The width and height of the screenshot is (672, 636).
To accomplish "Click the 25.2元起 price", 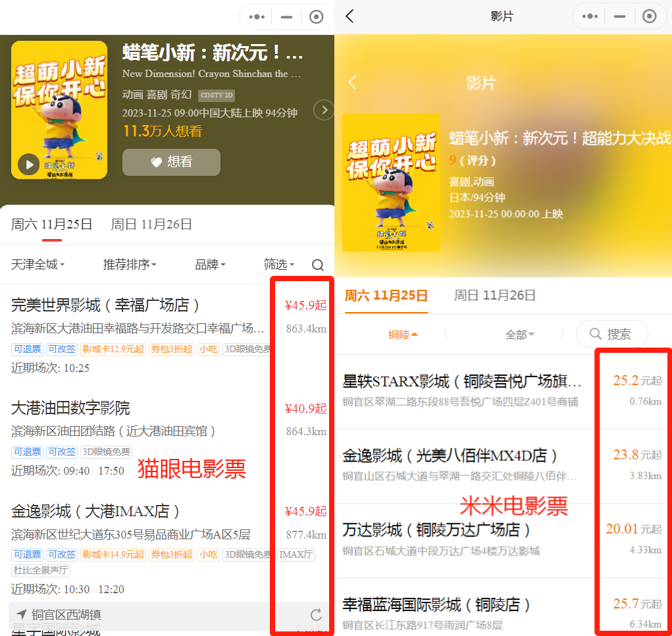I will [x=637, y=380].
